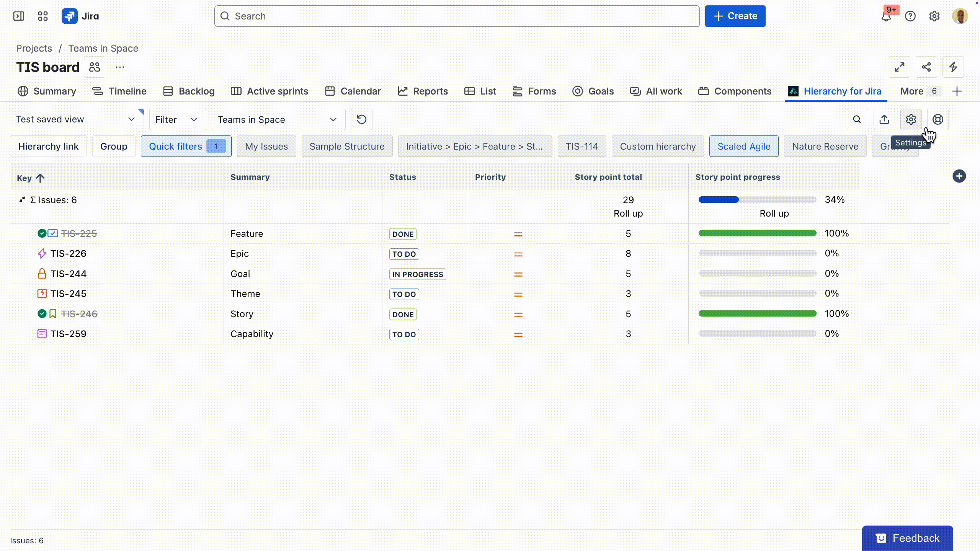Screen dimensions: 980x551
Task: Switch to the Timeline tab
Action: coord(119,91)
